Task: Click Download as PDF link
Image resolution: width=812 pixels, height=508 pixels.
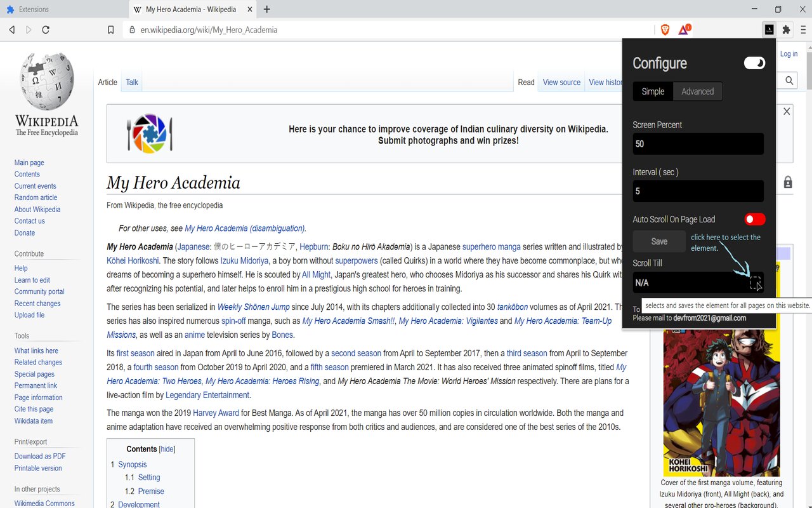Action: click(40, 456)
